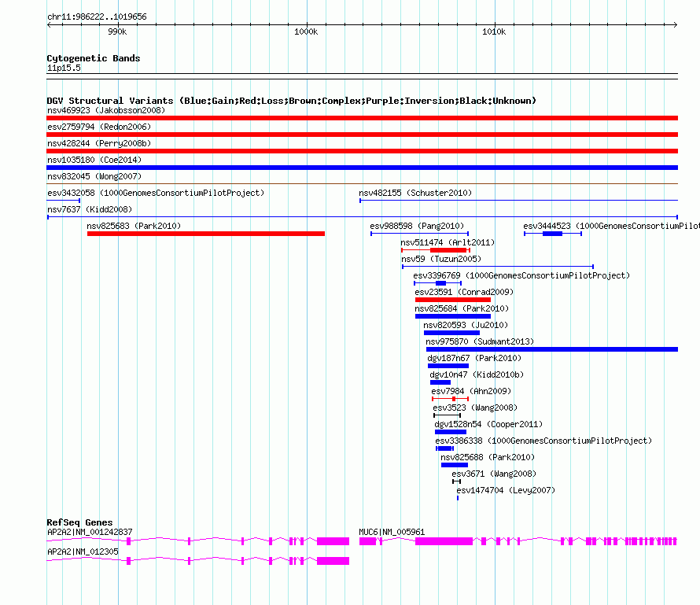Select esv1474704 (Levy2007) variant label
Image resolution: width=700 pixels, height=605 pixels.
point(506,490)
